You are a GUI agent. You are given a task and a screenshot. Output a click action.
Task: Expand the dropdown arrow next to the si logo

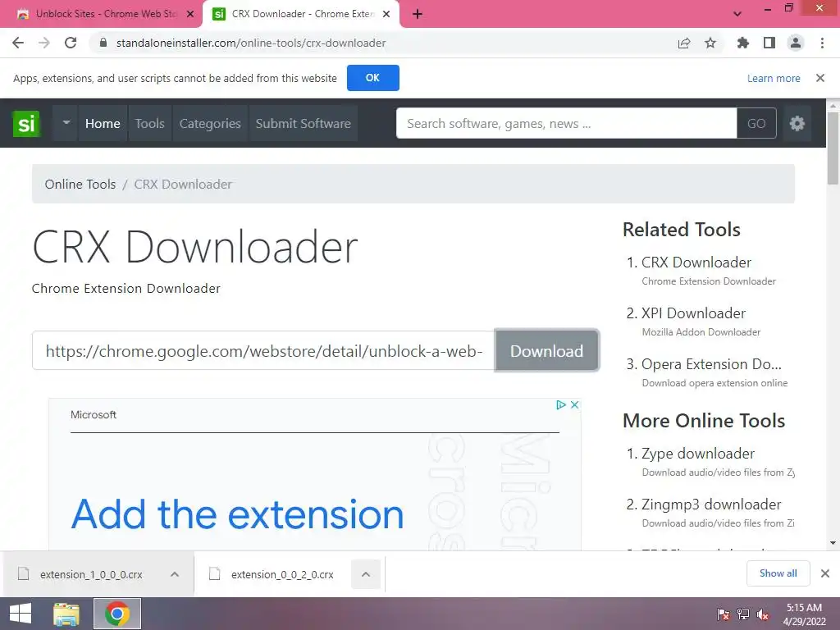click(x=66, y=123)
